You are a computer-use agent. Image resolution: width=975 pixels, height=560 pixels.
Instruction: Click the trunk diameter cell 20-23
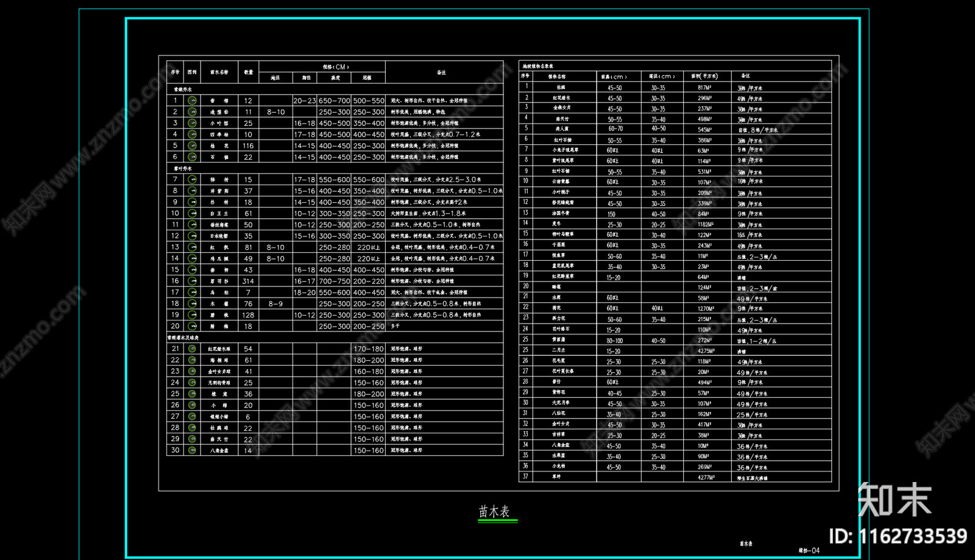pos(305,101)
